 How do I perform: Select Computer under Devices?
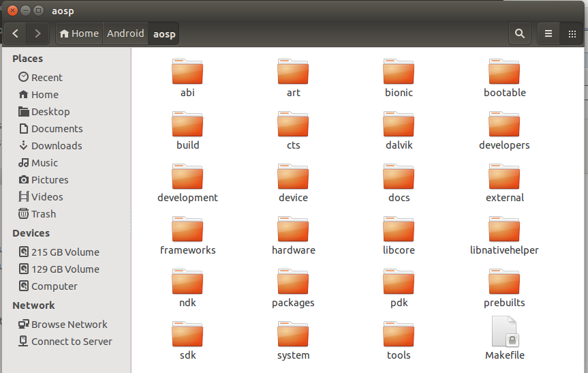click(48, 286)
